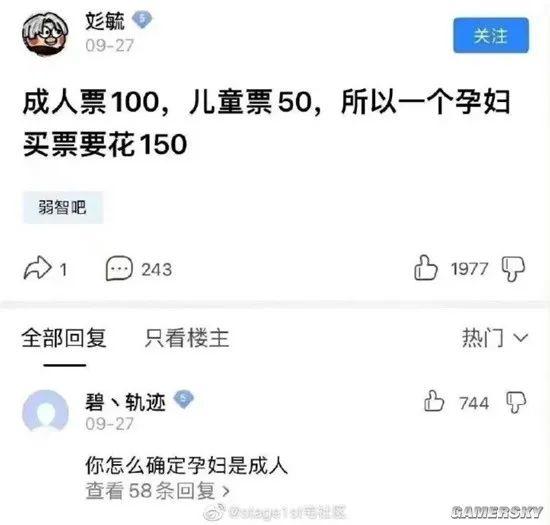Viewport: 550px width, 525px height.
Task: Dislike the reply by 碧、轨迹
Action: click(516, 402)
